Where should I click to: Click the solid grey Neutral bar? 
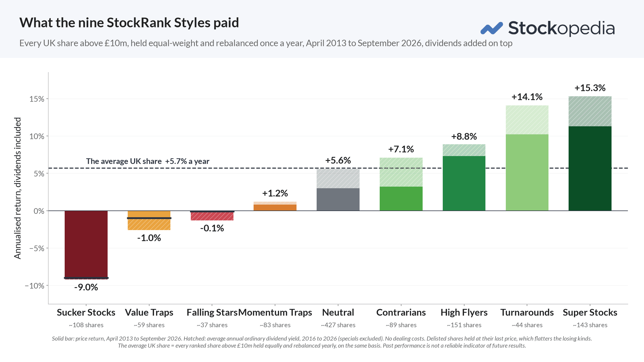coord(338,200)
